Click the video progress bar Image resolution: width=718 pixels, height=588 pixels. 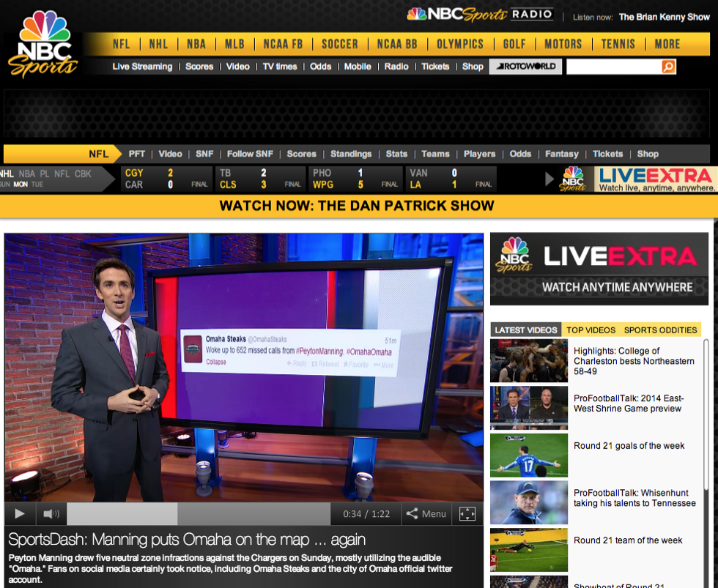pyautogui.click(x=199, y=514)
